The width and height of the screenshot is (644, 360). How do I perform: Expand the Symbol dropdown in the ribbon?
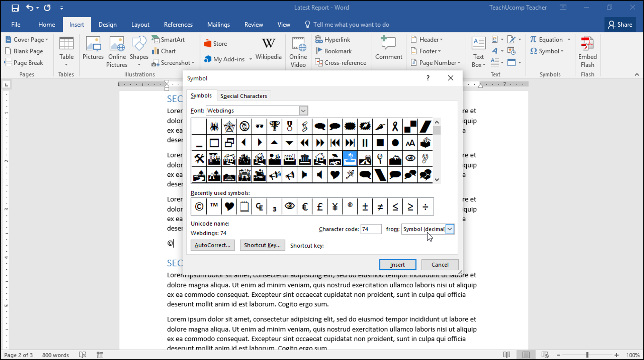(562, 51)
